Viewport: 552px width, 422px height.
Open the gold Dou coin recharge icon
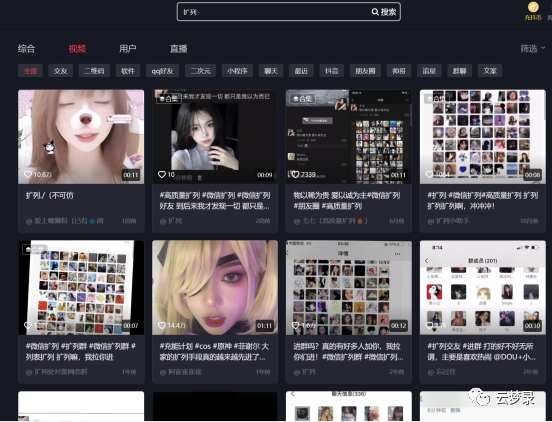pyautogui.click(x=533, y=7)
